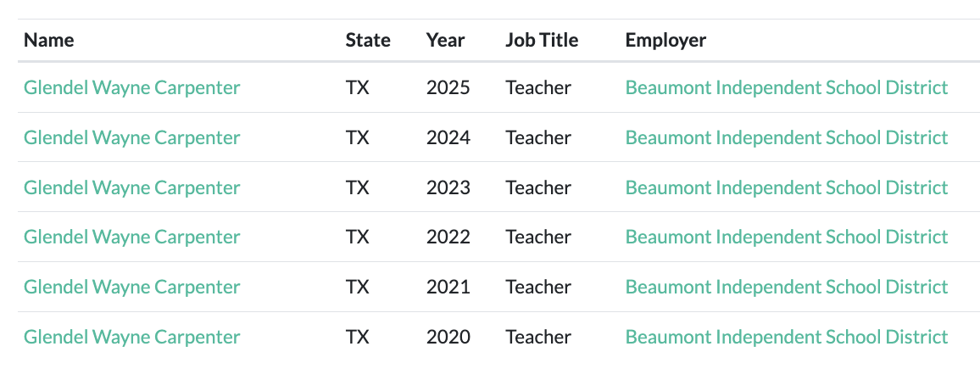Screen dimensions: 980x380
Task: Click the Name column header
Action: coord(49,40)
